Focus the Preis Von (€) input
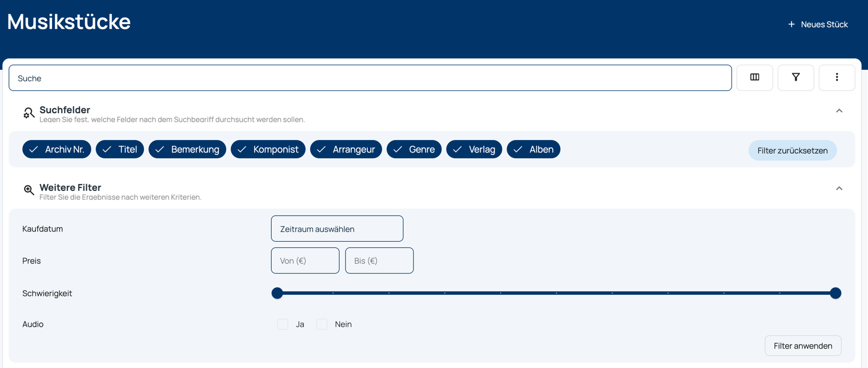Viewport: 868px width, 368px height. pos(305,261)
